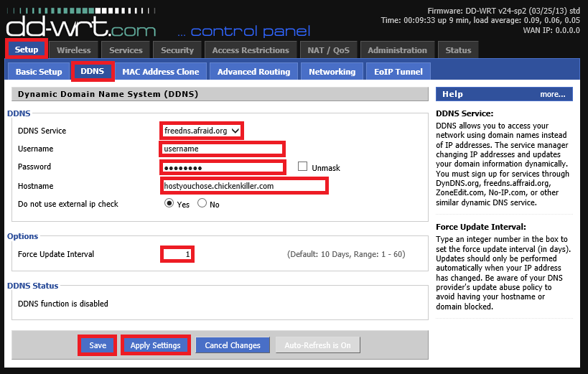Check the Unmask password checkbox
Image resolution: width=588 pixels, height=374 pixels.
(302, 167)
